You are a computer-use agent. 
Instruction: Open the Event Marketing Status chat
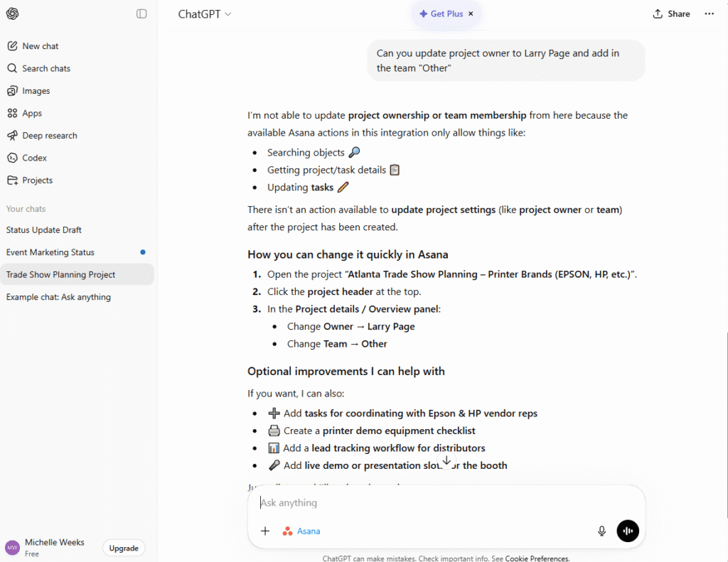pos(50,252)
